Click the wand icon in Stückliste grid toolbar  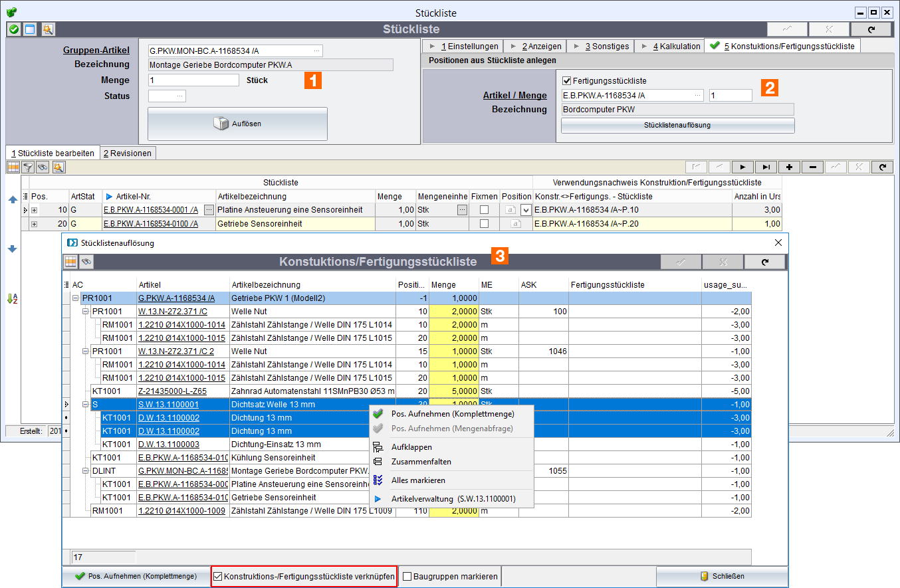tap(58, 167)
